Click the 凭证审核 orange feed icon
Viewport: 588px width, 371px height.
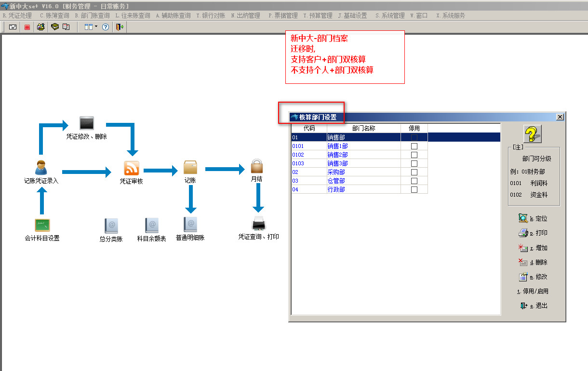point(131,168)
